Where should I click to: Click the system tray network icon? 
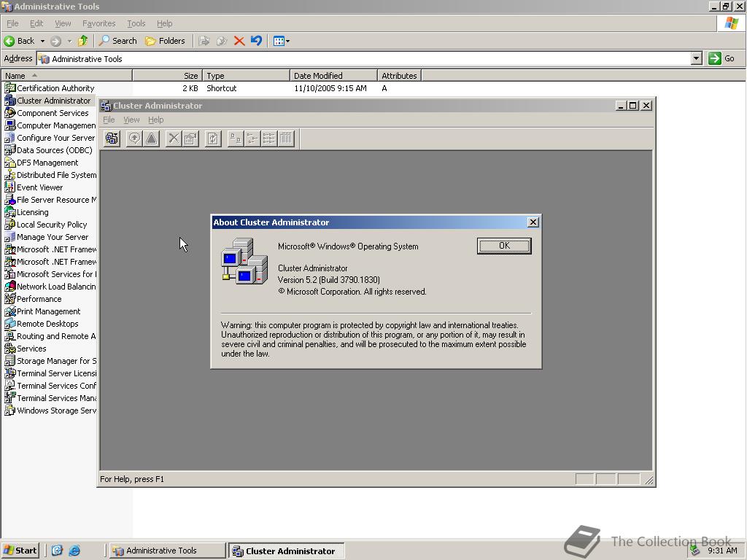point(695,551)
